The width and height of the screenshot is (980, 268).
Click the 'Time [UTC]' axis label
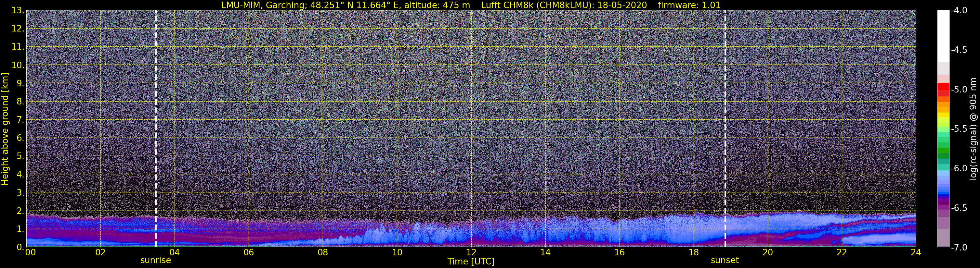point(471,262)
